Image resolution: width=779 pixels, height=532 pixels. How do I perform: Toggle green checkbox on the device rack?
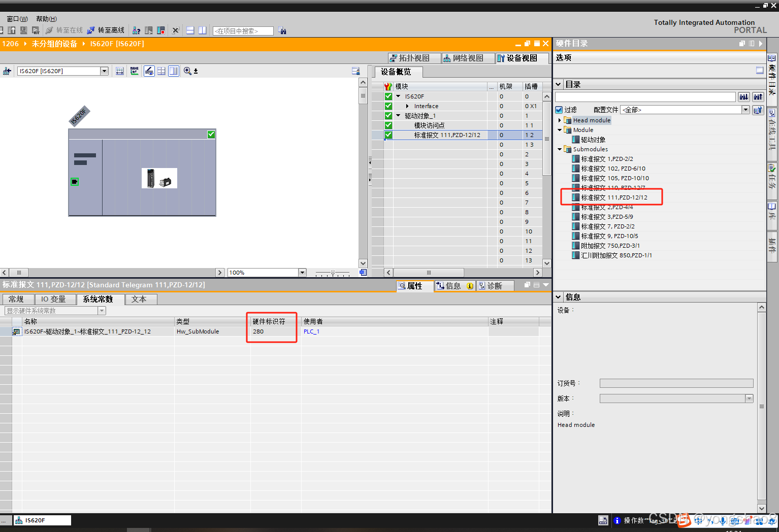(211, 135)
